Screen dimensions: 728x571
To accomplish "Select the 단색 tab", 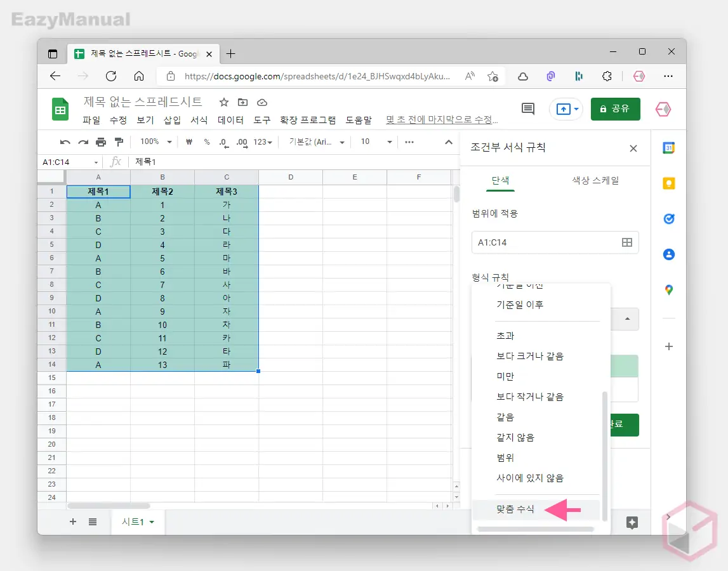I will tap(501, 180).
